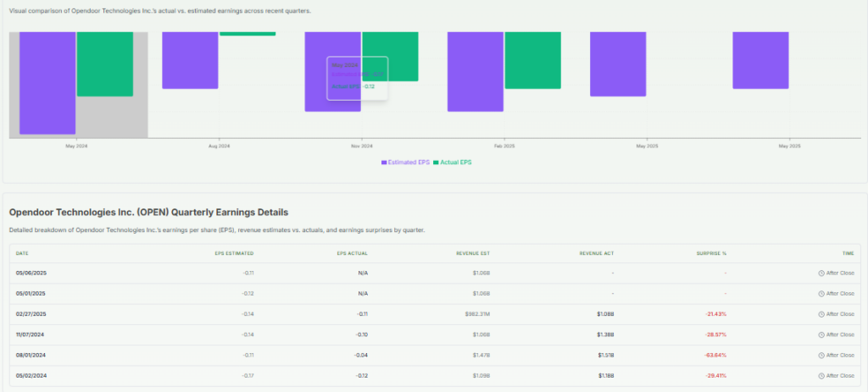
Task: Select the thin green actual bar for Aug 2024
Action: pyautogui.click(x=248, y=34)
